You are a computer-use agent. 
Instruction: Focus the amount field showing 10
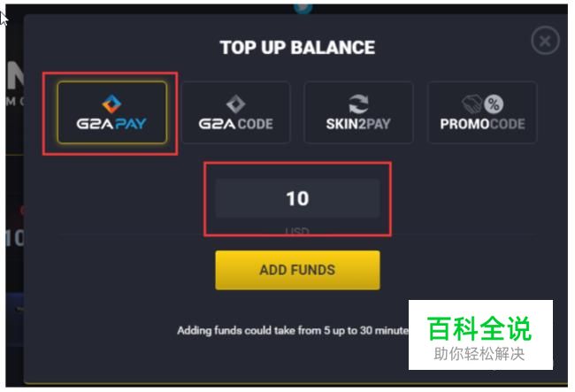297,198
